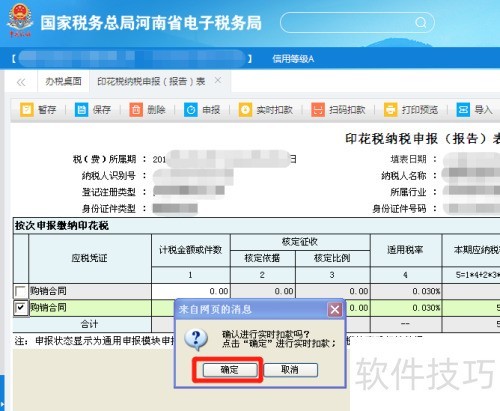500x411 pixels.
Task: Click the 申报 toolbar label
Action: [x=211, y=110]
